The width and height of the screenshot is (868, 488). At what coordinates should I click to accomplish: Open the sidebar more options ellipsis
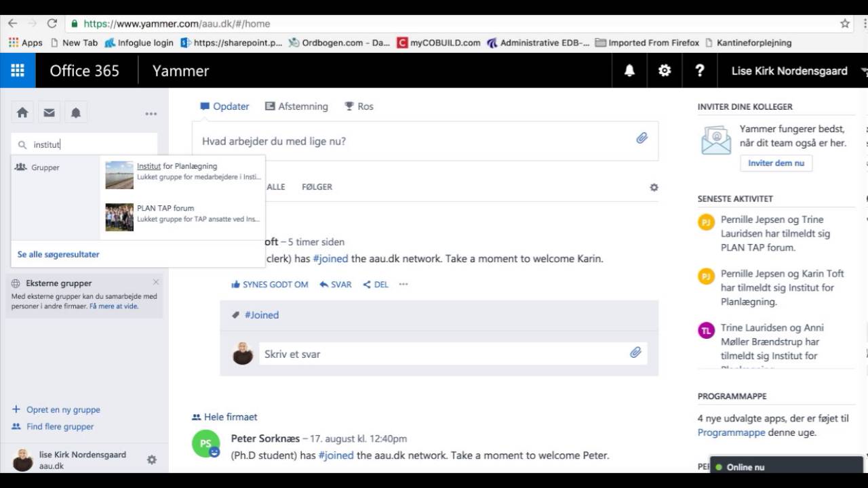(x=151, y=114)
